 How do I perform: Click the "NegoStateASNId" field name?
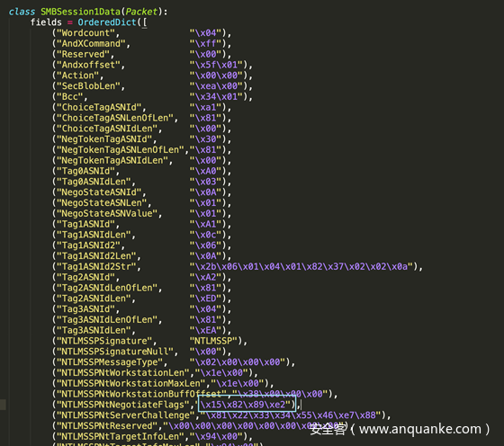(99, 192)
